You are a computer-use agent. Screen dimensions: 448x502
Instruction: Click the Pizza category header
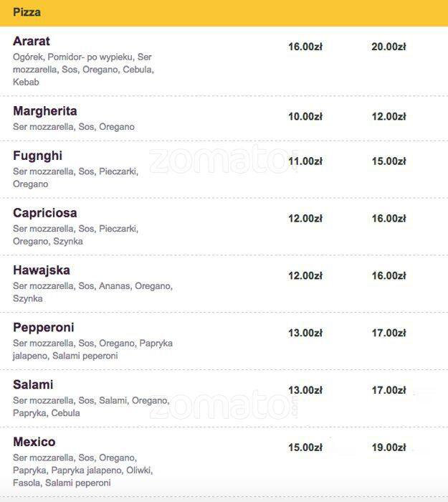tap(27, 12)
